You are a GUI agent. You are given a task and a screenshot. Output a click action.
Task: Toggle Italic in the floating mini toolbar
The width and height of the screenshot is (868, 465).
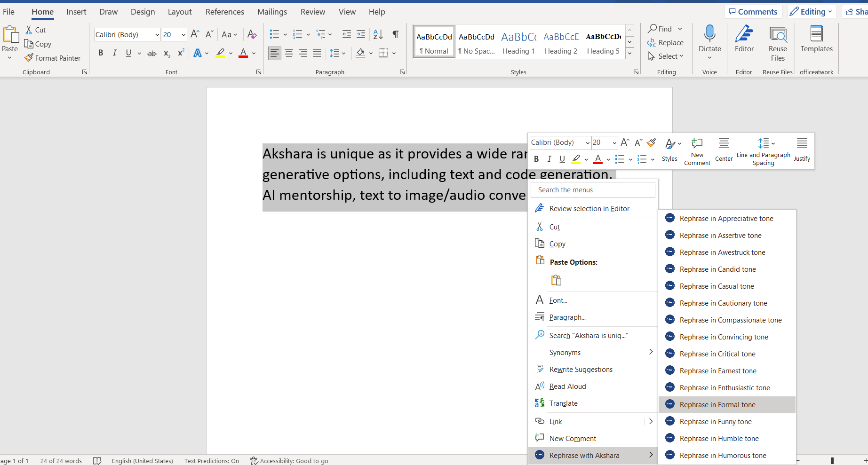coord(549,159)
